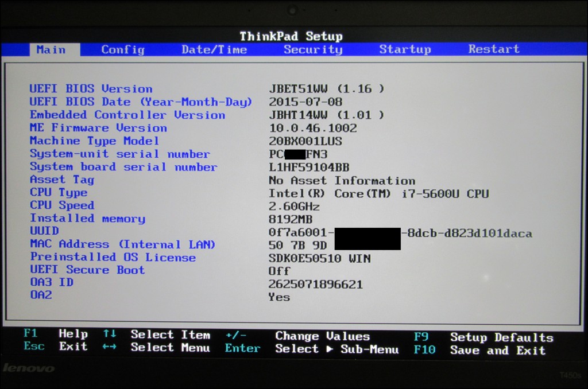Click the OS license value 'SDK0E50510 WIN'
The image size is (588, 389).
[319, 259]
